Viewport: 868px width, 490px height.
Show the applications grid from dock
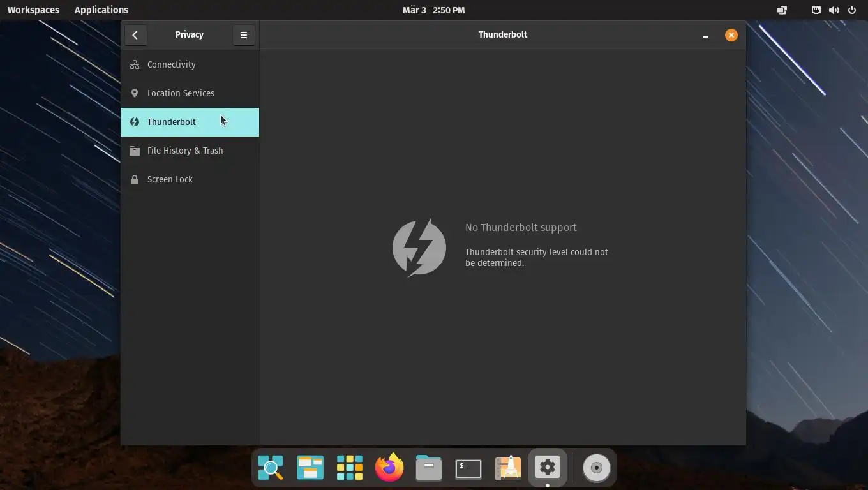coord(350,468)
